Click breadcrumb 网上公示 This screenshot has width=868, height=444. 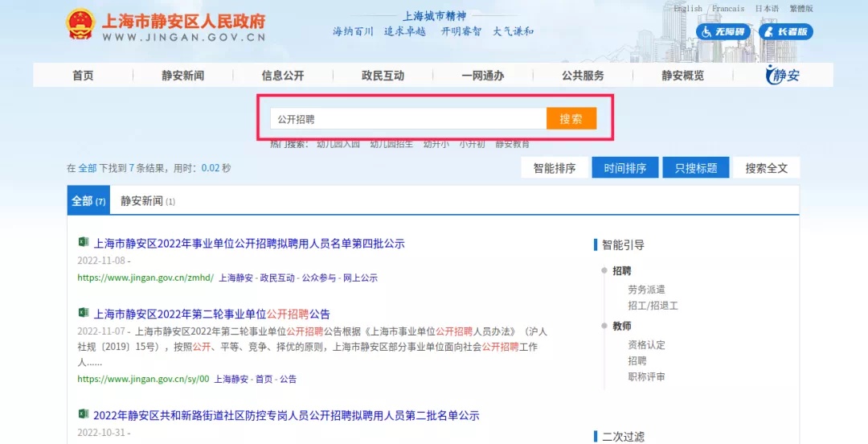[x=360, y=277]
